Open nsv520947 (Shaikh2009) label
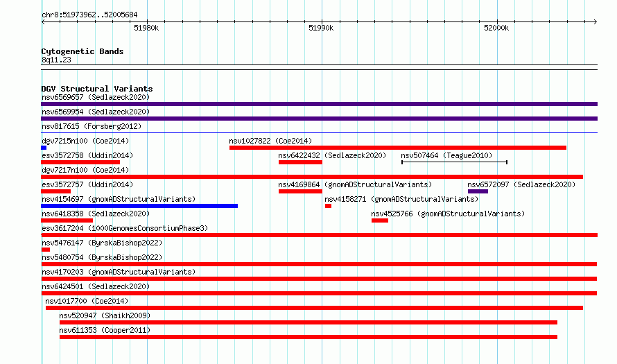617x364 pixels. (x=105, y=315)
